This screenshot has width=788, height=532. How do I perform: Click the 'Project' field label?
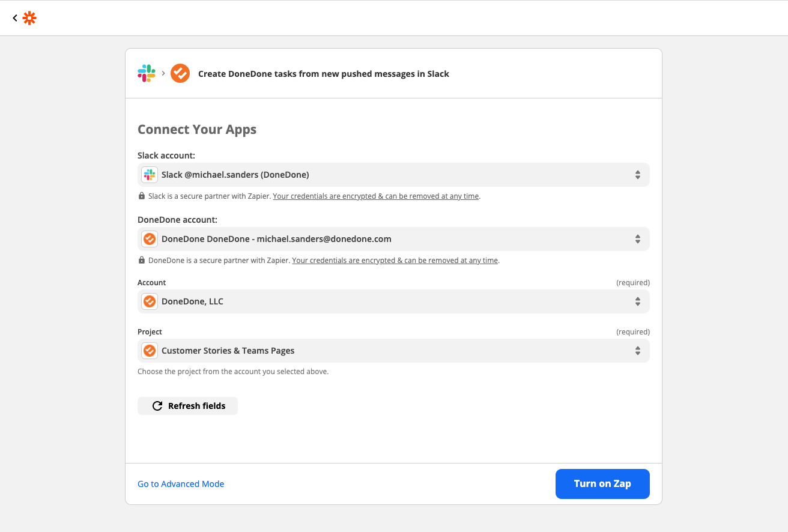point(150,332)
